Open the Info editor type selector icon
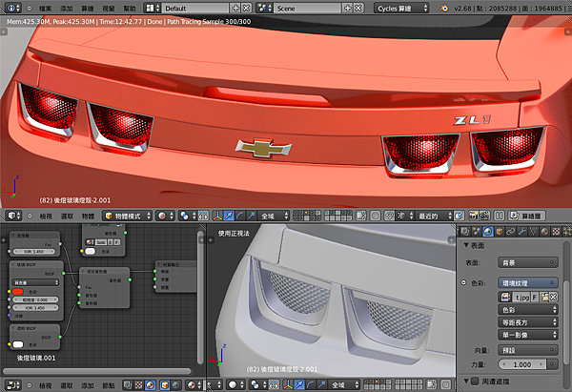The image size is (572, 392). pos(13,8)
